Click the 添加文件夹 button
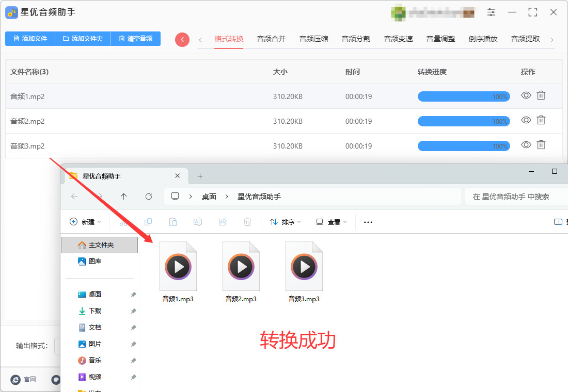This screenshot has width=568, height=392. [83, 39]
